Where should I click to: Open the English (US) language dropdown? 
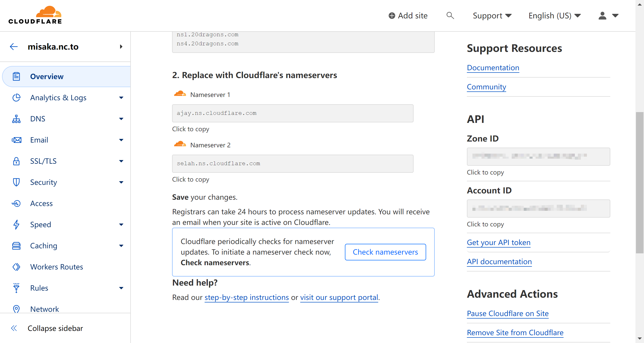(x=554, y=16)
